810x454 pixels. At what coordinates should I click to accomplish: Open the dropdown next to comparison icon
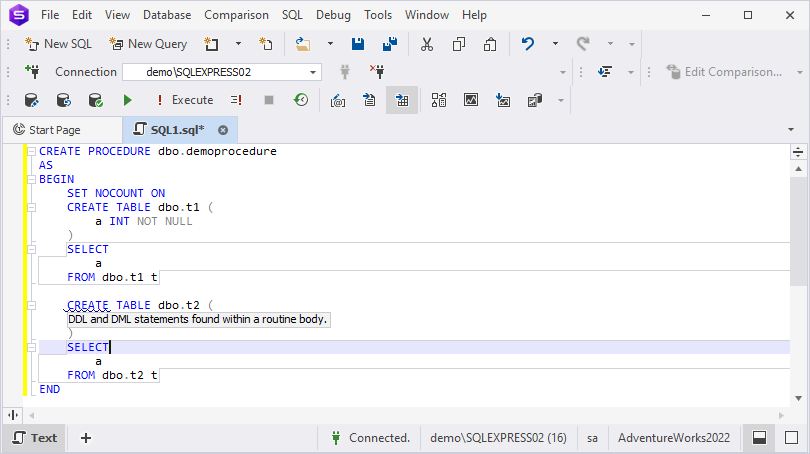tap(631, 72)
